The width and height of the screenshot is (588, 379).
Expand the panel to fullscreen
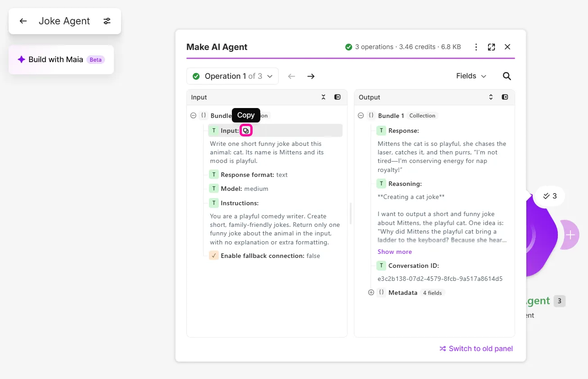click(x=492, y=47)
